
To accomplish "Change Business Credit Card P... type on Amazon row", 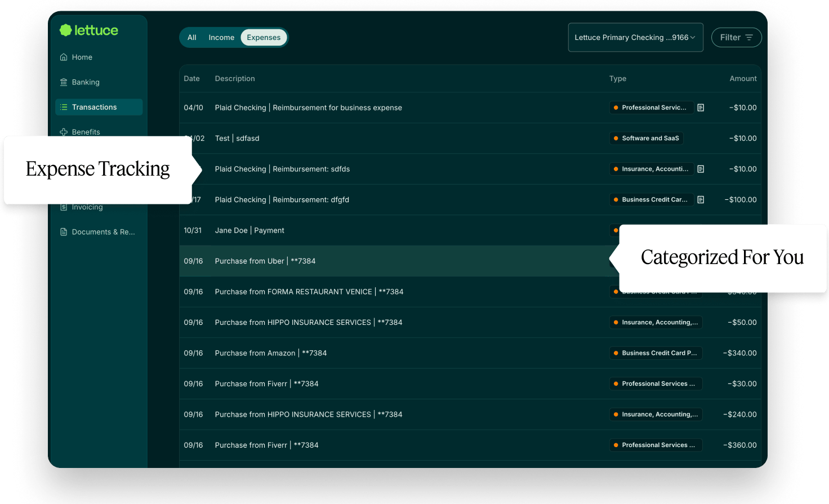I will [656, 353].
